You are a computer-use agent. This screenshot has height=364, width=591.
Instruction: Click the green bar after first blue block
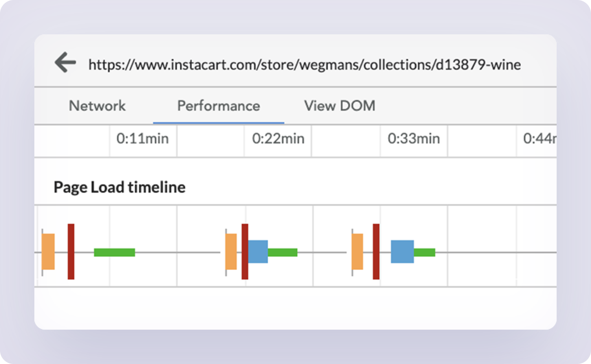[x=282, y=252]
